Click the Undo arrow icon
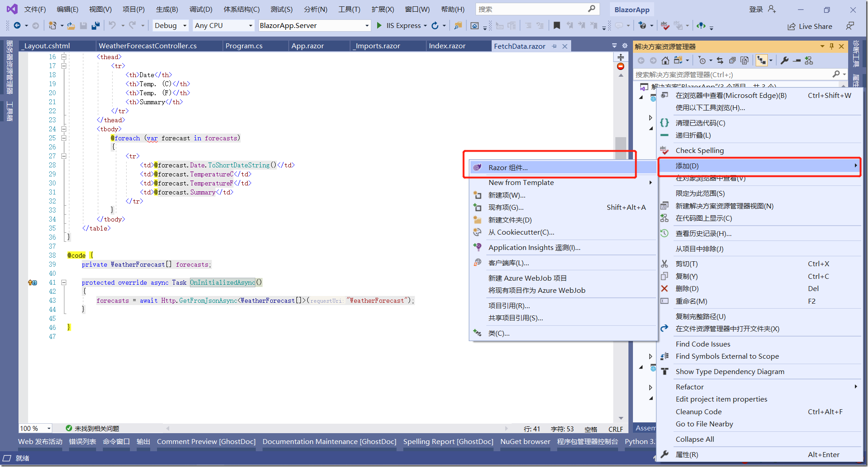868x467 pixels. click(112, 26)
